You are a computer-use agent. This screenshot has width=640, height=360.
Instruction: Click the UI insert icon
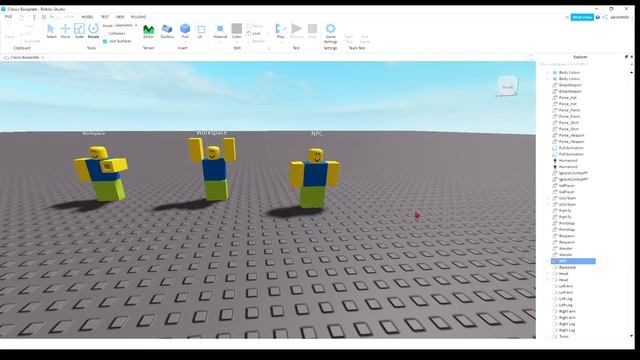point(201,31)
